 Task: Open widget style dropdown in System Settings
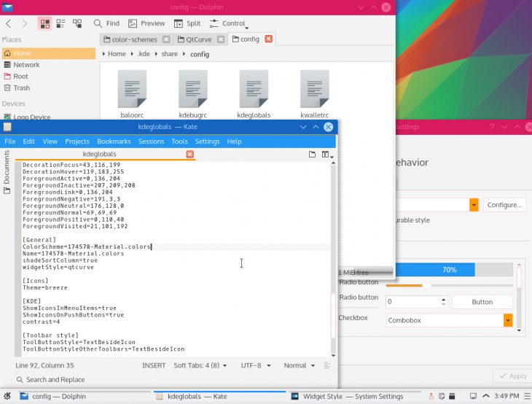pyautogui.click(x=474, y=205)
